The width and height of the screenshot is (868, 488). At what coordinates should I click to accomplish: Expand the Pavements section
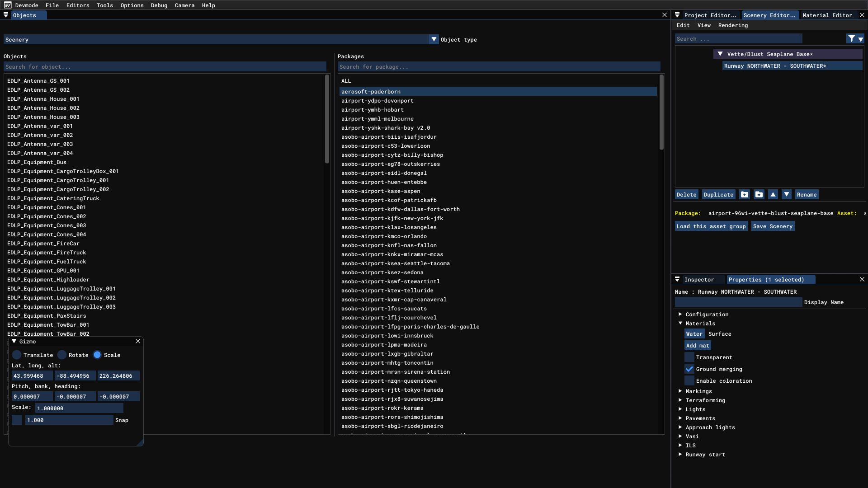[680, 418]
